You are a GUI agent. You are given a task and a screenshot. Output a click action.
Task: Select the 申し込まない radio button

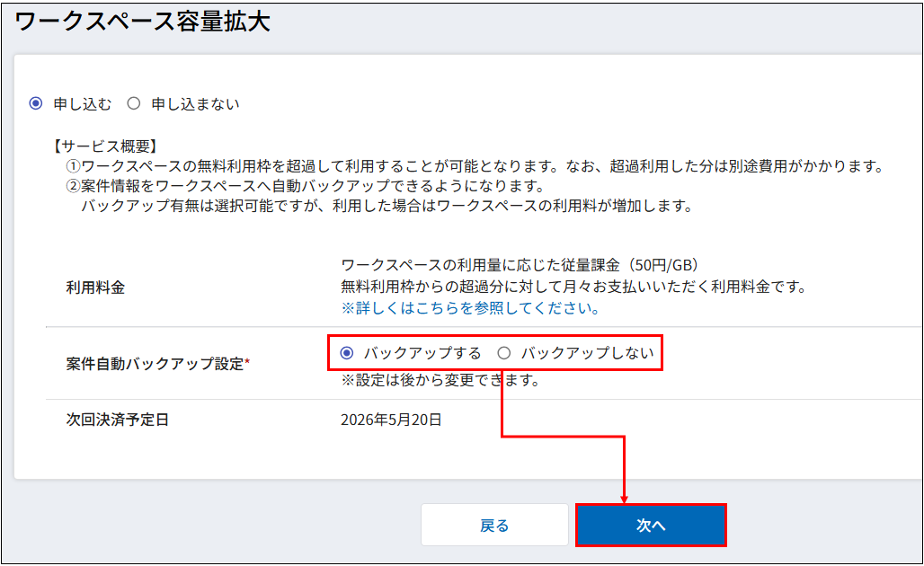[134, 103]
